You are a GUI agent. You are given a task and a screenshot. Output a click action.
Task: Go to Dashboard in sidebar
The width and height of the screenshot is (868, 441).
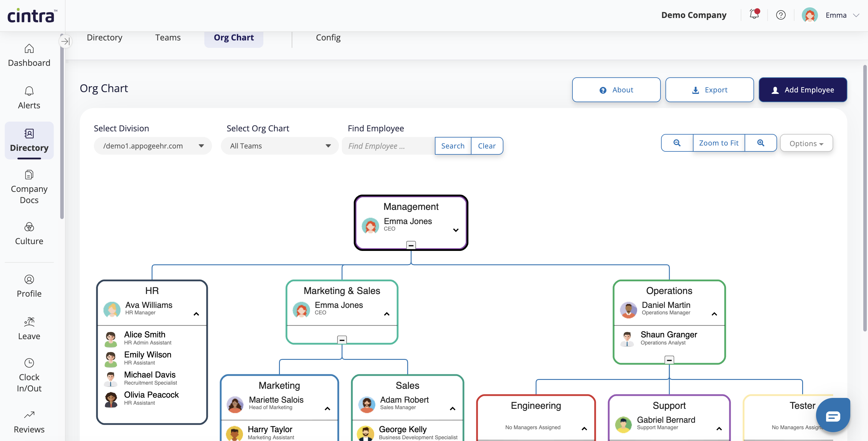click(29, 55)
